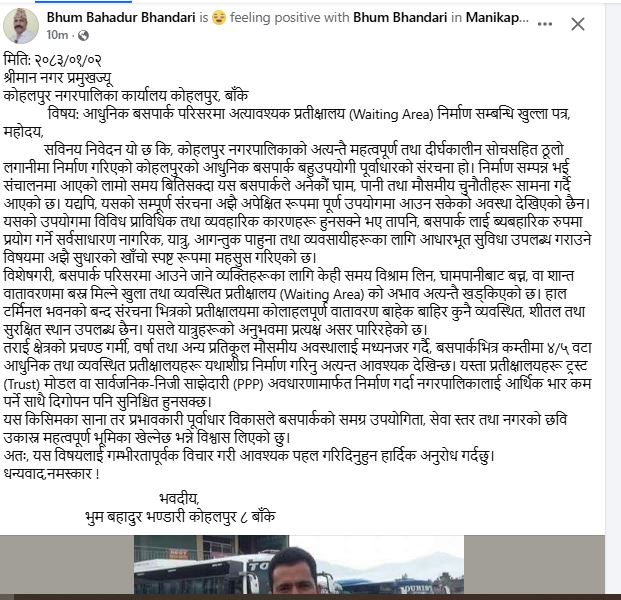This screenshot has height=600, width=621.
Task: Click the globe public-privacy icon
Action: (x=83, y=36)
